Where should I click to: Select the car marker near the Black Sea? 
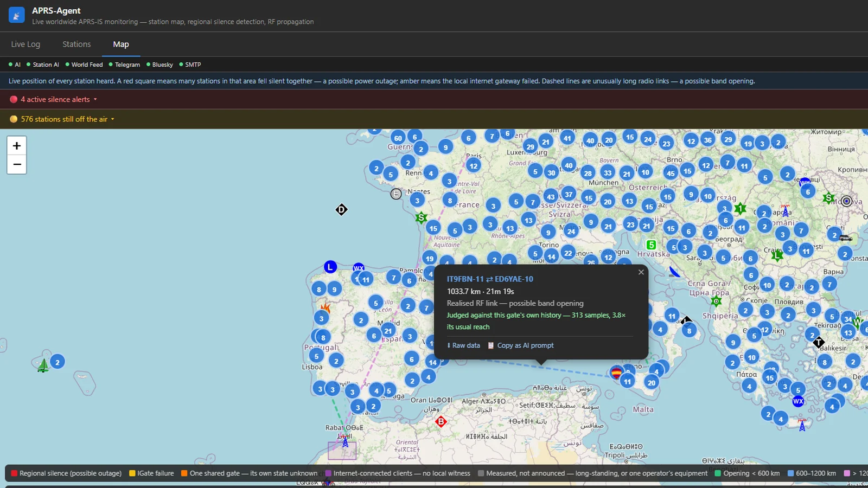click(x=845, y=238)
